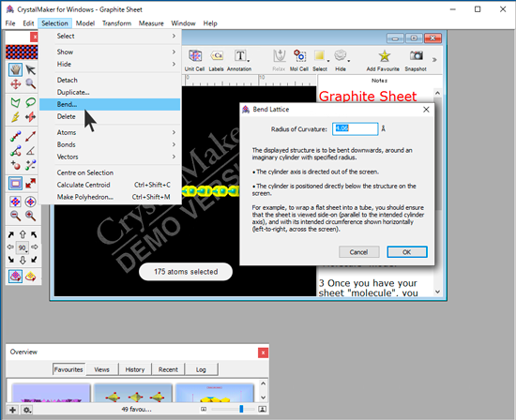This screenshot has width=516, height=420.
Task: Confirm bend with the OK button
Action: [407, 252]
